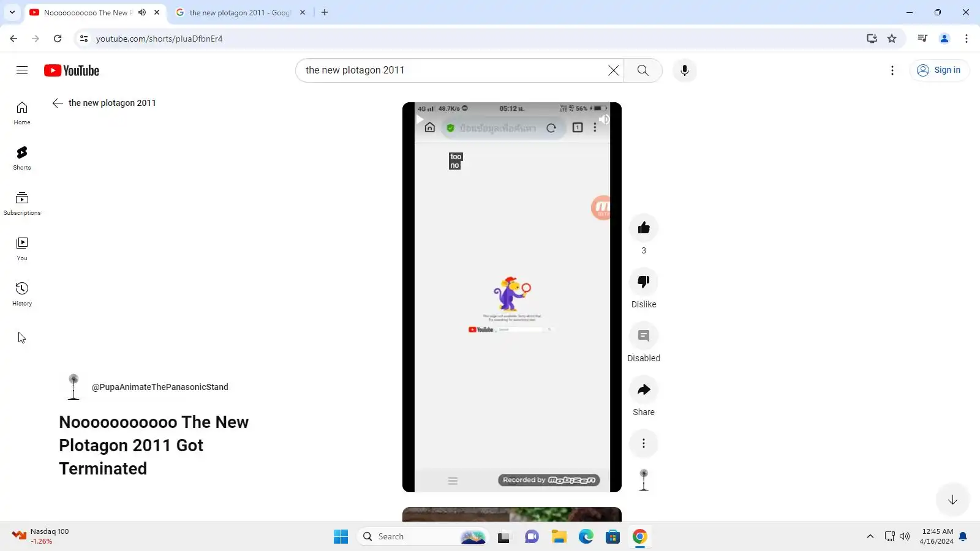This screenshot has width=980, height=551.
Task: Open the taskbar clock and date
Action: (x=937, y=536)
